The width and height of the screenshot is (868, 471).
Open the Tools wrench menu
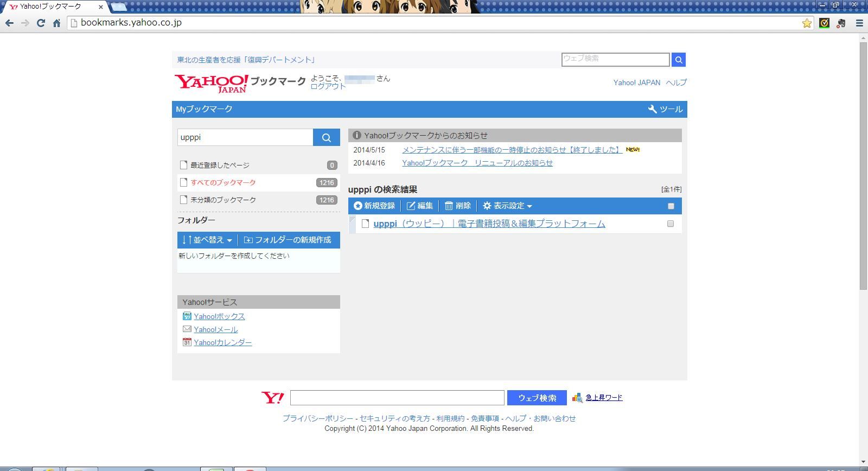[x=665, y=109]
